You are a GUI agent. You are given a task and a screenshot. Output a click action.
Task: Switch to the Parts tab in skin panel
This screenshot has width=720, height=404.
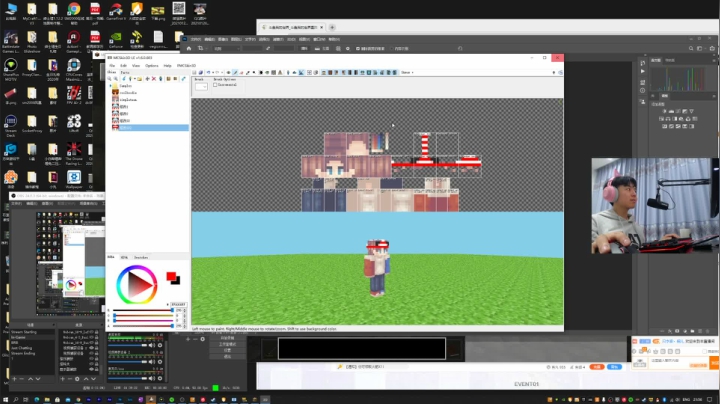125,73
